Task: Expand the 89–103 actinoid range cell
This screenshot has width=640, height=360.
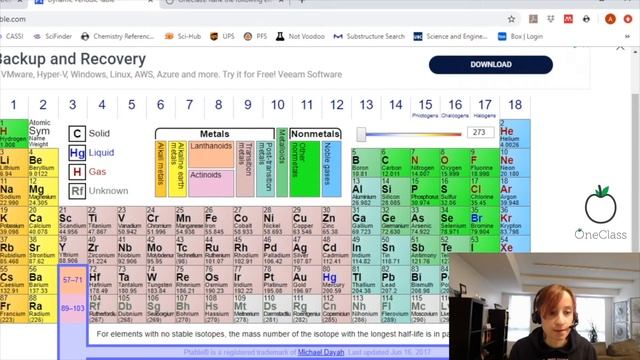Action: (x=73, y=309)
